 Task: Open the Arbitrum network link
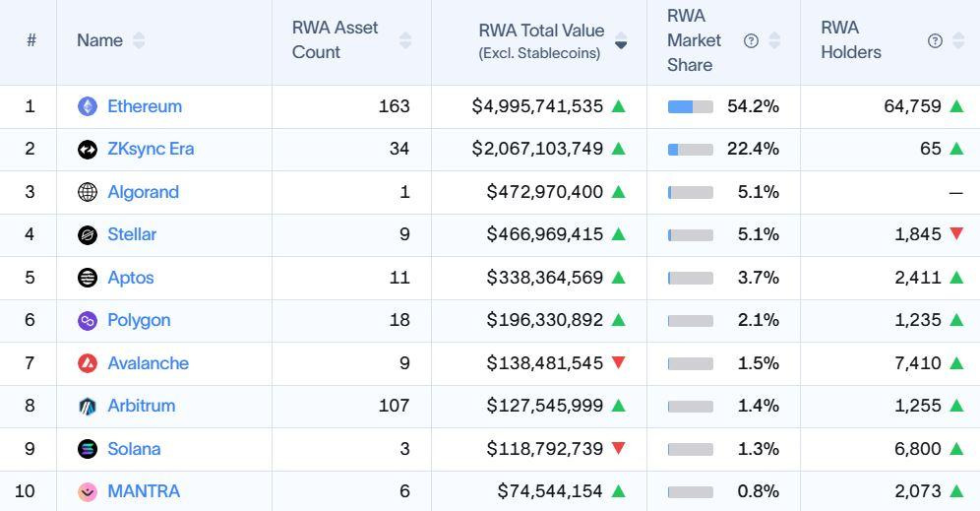tap(142, 406)
